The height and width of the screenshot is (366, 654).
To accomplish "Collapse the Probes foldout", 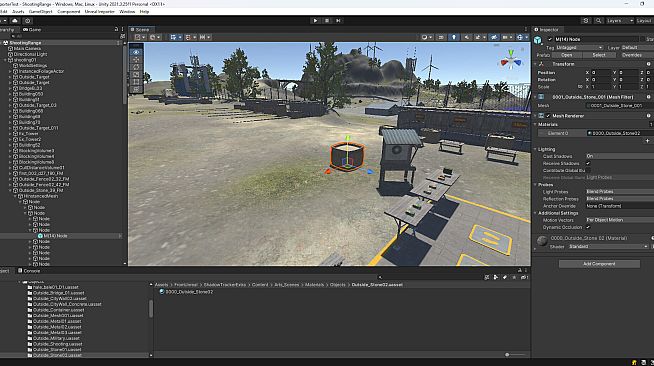I will pyautogui.click(x=536, y=185).
